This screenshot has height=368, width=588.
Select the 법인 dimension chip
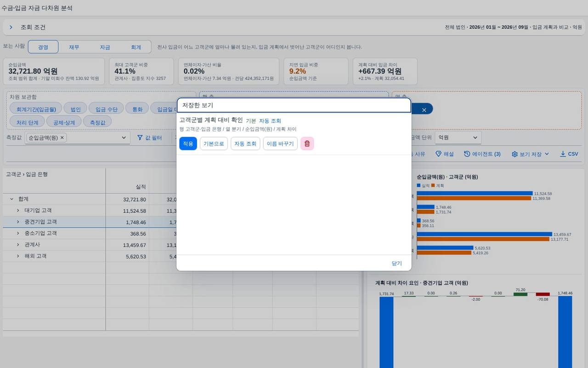pos(75,109)
